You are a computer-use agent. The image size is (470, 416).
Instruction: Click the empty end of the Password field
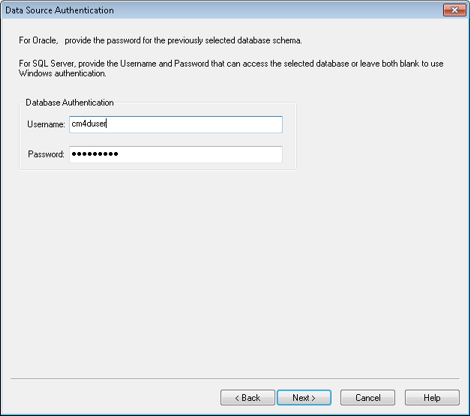click(200, 154)
